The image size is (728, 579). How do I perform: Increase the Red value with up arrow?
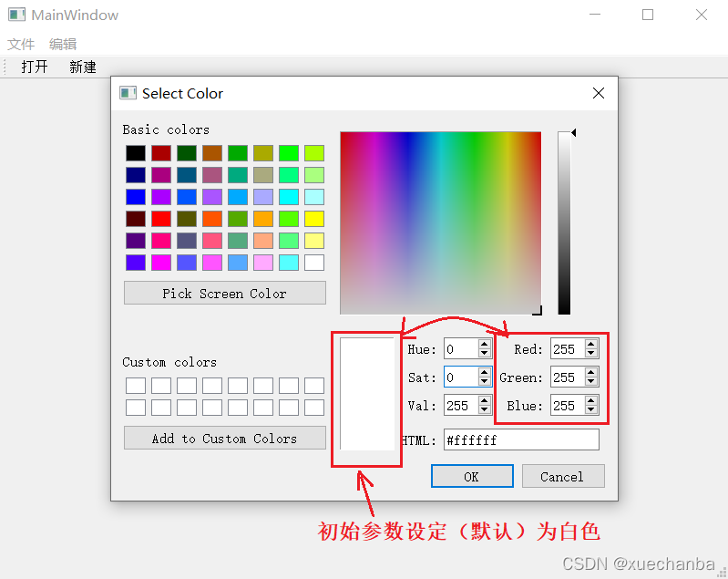[x=591, y=345]
